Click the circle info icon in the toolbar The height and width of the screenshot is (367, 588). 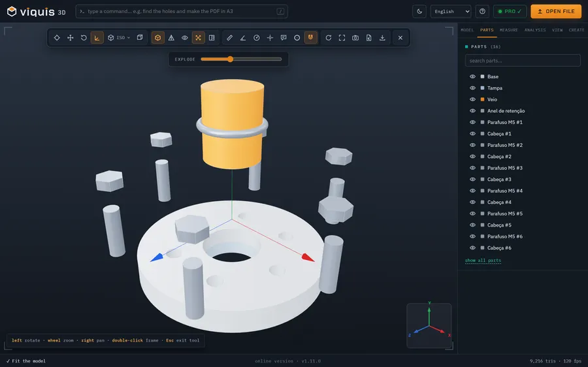297,38
